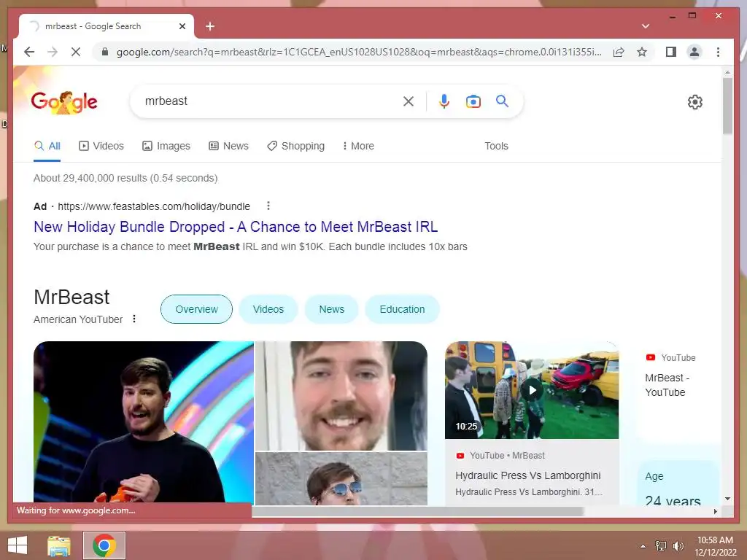Screen dimensions: 747x560
Task: Submit search with magnifier icon
Action: tap(502, 101)
